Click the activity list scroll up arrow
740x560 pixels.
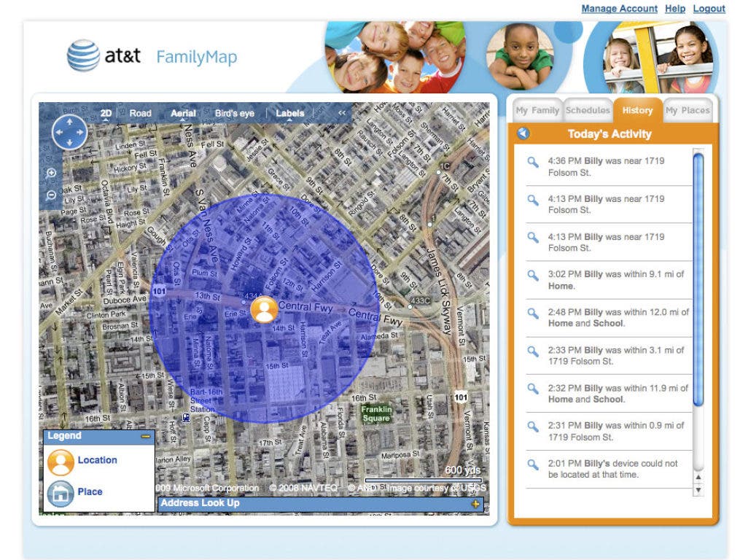[x=698, y=477]
